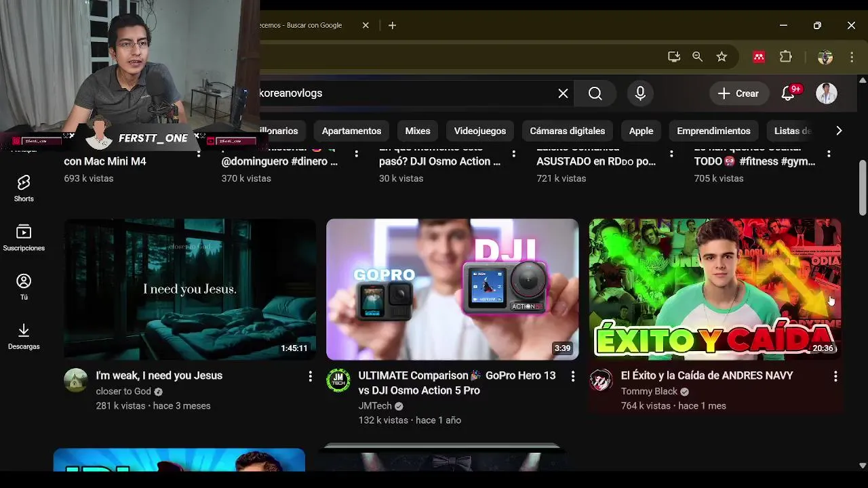Click install app icon in address bar

[673, 57]
